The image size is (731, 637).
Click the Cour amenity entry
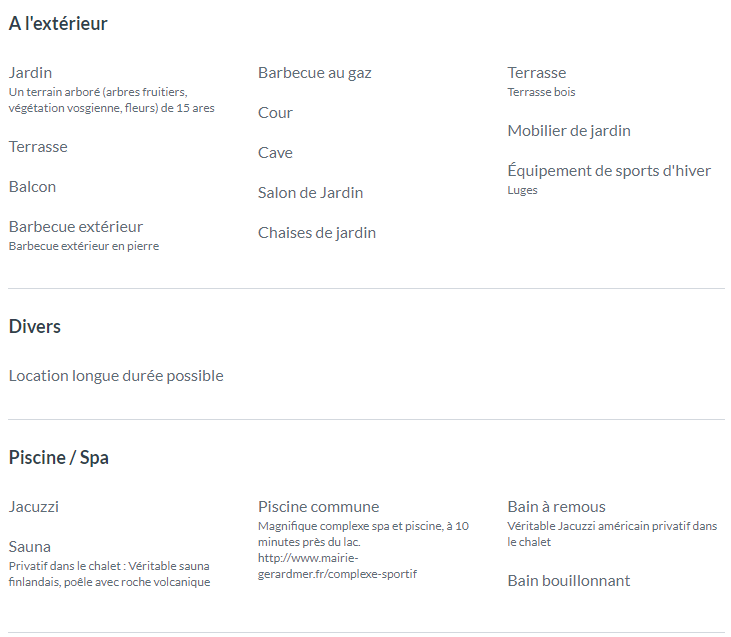coord(275,113)
